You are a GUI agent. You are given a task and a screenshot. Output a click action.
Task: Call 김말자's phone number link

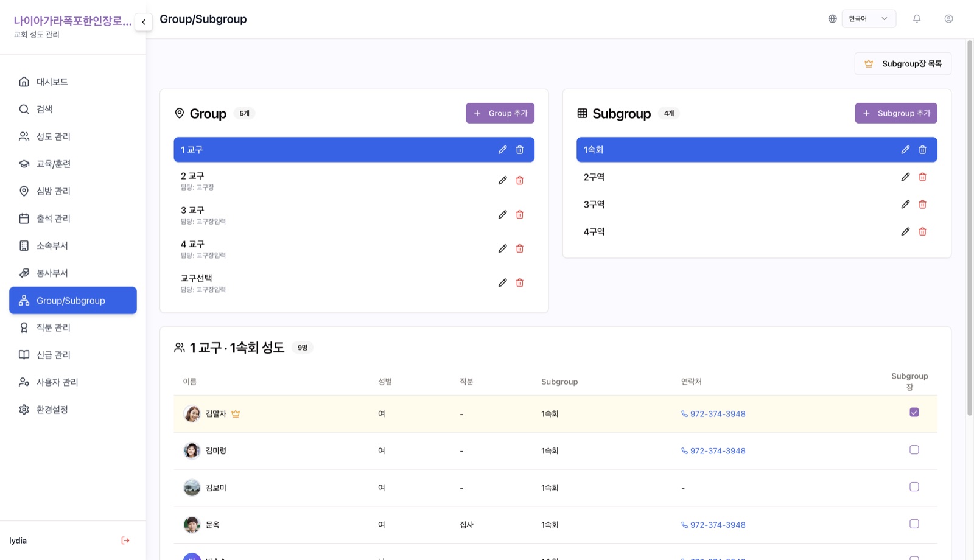[x=713, y=414]
